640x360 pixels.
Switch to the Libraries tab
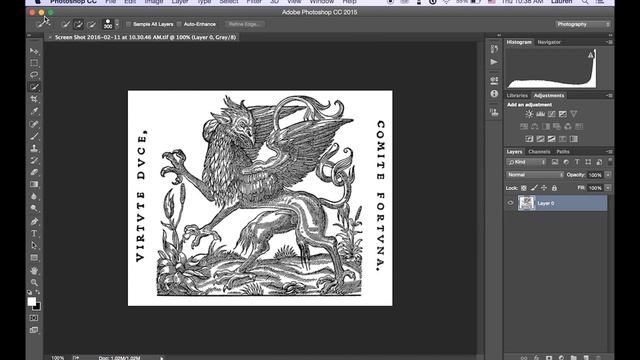517,96
